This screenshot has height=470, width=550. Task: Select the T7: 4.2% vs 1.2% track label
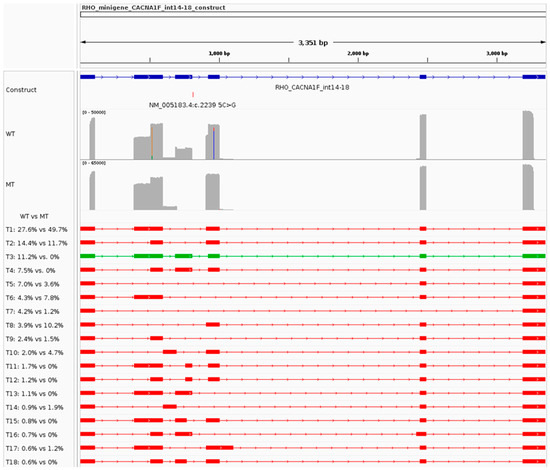pyautogui.click(x=32, y=311)
